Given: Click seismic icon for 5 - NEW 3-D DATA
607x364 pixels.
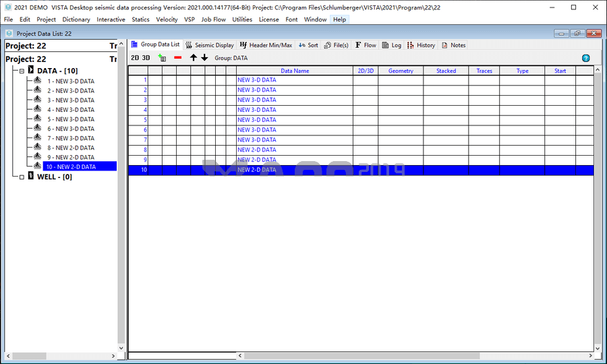Looking at the screenshot, I should point(37,119).
